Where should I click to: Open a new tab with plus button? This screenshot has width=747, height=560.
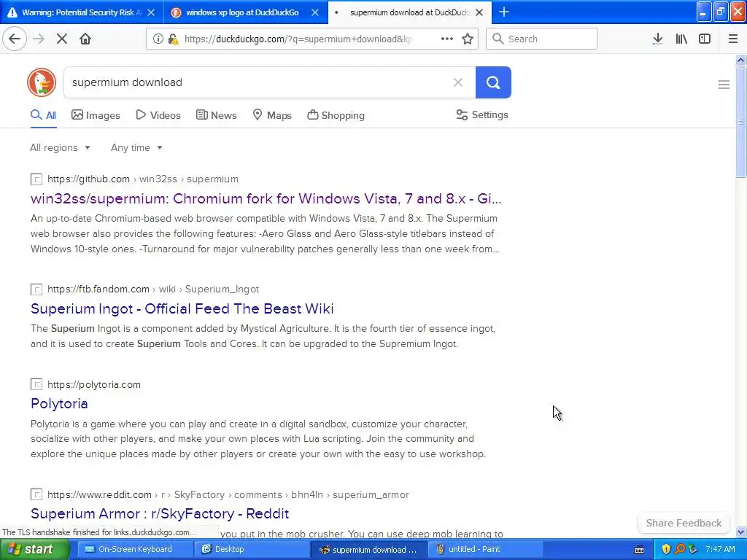coord(504,12)
